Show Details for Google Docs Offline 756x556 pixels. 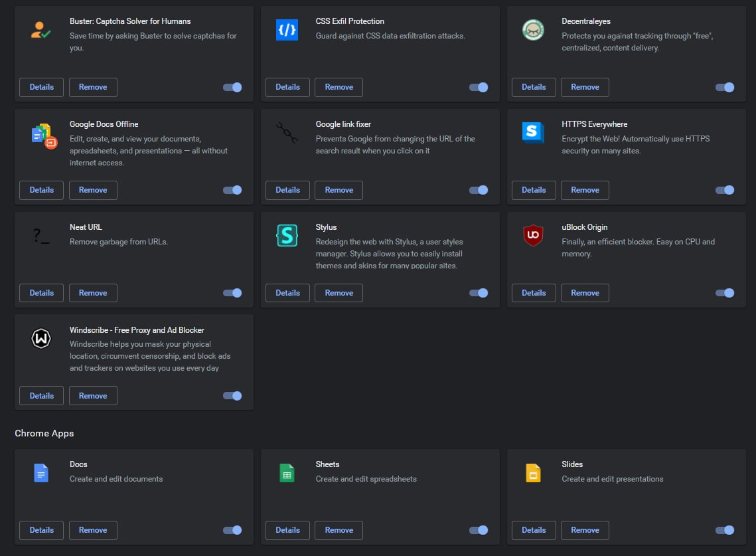click(x=41, y=190)
